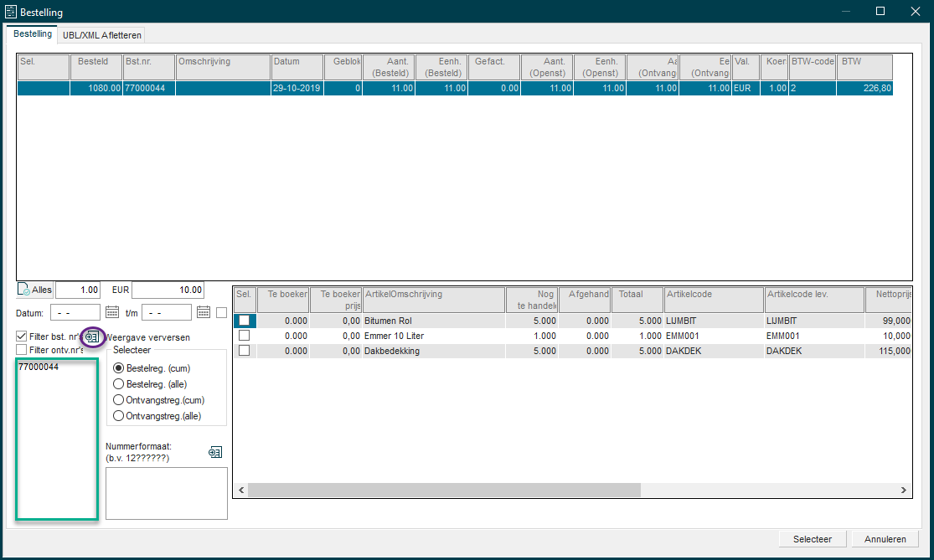Screen dimensions: 934x560
Task: Check the Emmer 10 Liter row checkbox
Action: pyautogui.click(x=245, y=336)
